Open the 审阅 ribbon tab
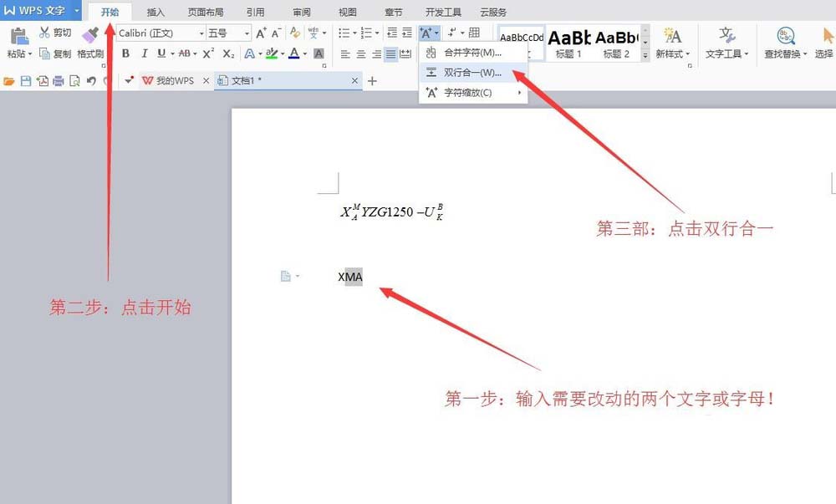Screen dimensions: 836x504 coord(302,11)
